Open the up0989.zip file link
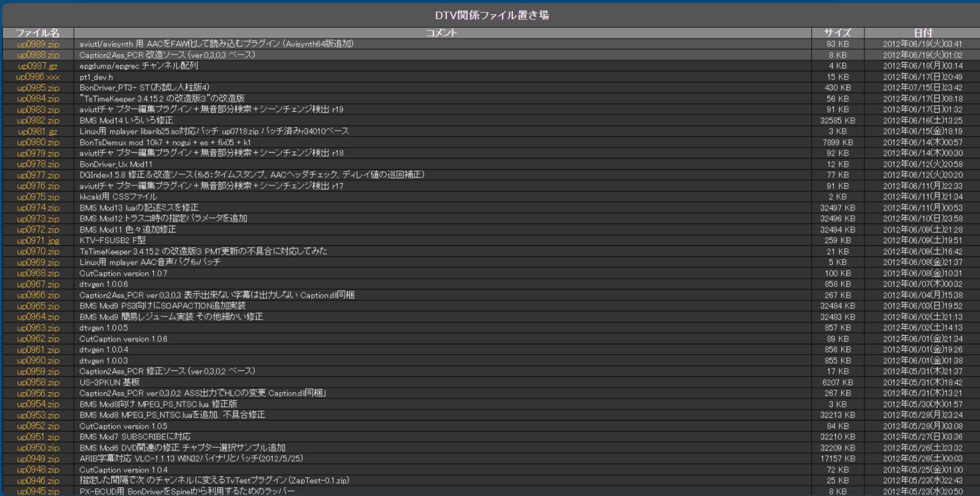Screen dimensions: 980x496 pyautogui.click(x=38, y=44)
